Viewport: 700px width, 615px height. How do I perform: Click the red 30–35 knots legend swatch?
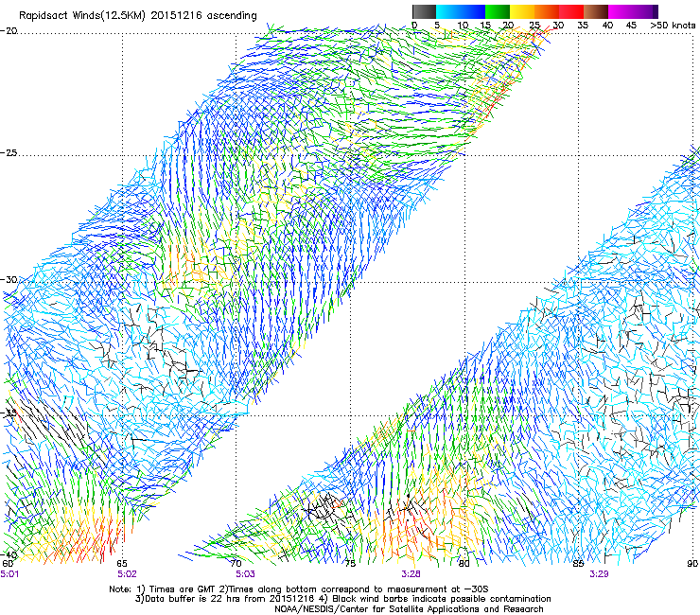pyautogui.click(x=571, y=11)
